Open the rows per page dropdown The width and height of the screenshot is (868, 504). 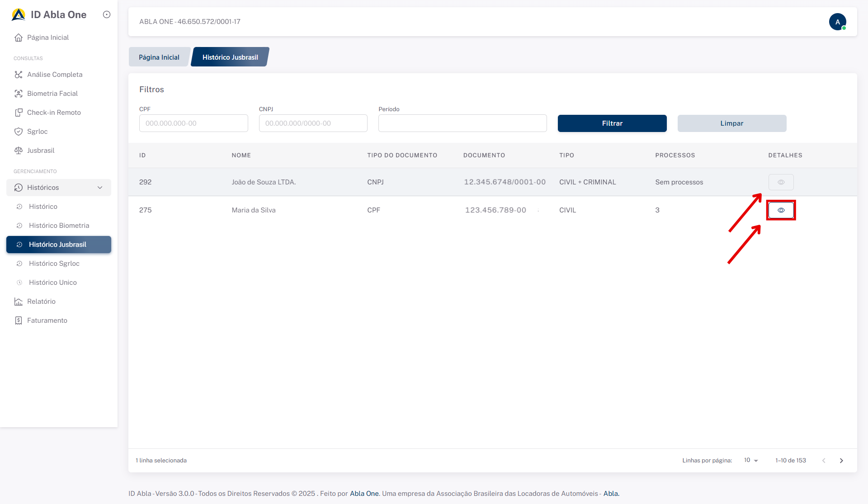pos(751,460)
